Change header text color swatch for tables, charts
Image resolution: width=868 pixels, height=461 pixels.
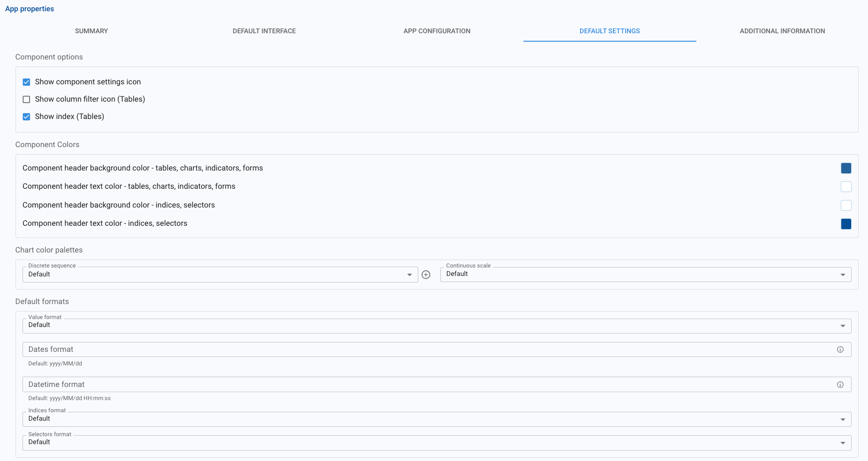pyautogui.click(x=846, y=187)
